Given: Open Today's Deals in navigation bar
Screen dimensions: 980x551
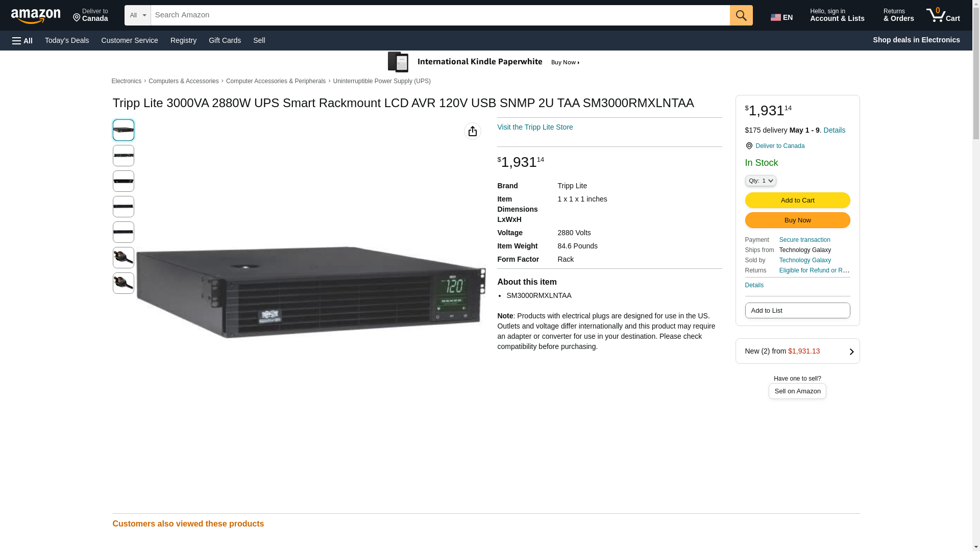Looking at the screenshot, I should coord(67,40).
